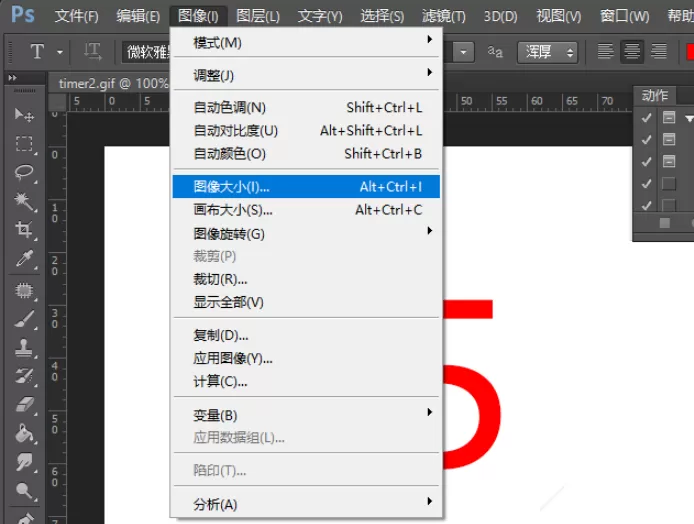
Task: Select the Clone Stamp tool
Action: (24, 348)
